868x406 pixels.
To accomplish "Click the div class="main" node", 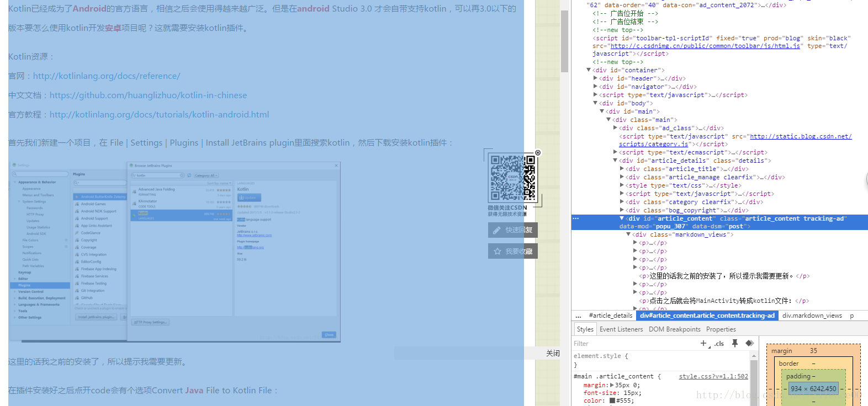I will 645,120.
